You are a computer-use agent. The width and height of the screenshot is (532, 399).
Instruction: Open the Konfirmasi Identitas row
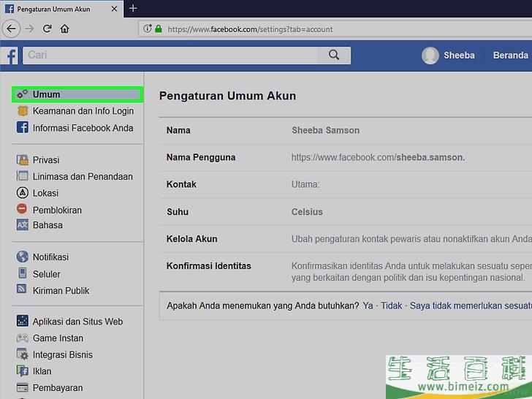346,271
